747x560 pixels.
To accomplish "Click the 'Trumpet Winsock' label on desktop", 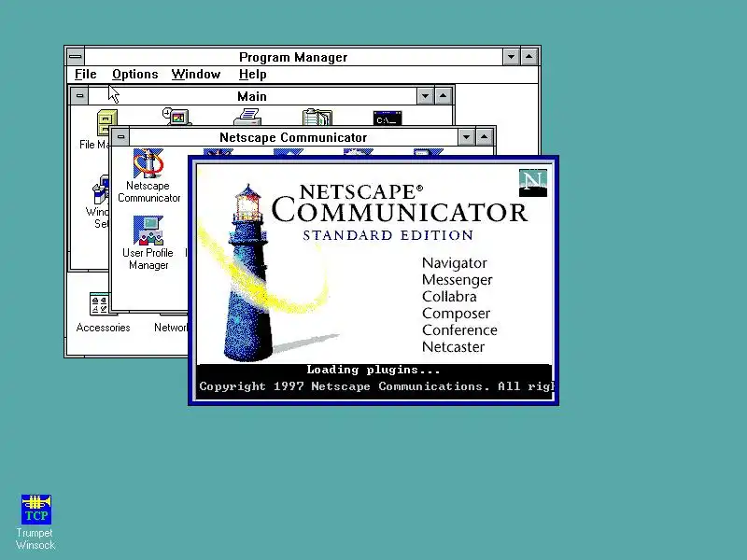I will coord(35,539).
